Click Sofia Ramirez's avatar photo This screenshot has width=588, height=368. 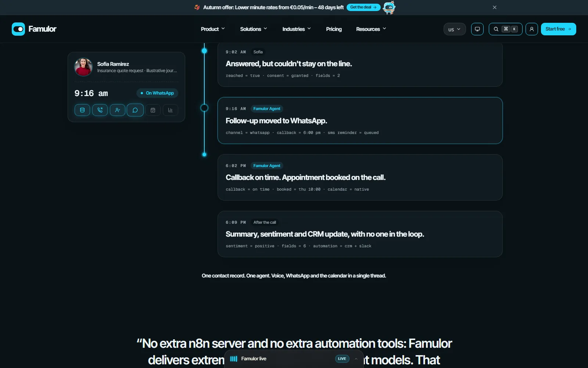coord(83,67)
